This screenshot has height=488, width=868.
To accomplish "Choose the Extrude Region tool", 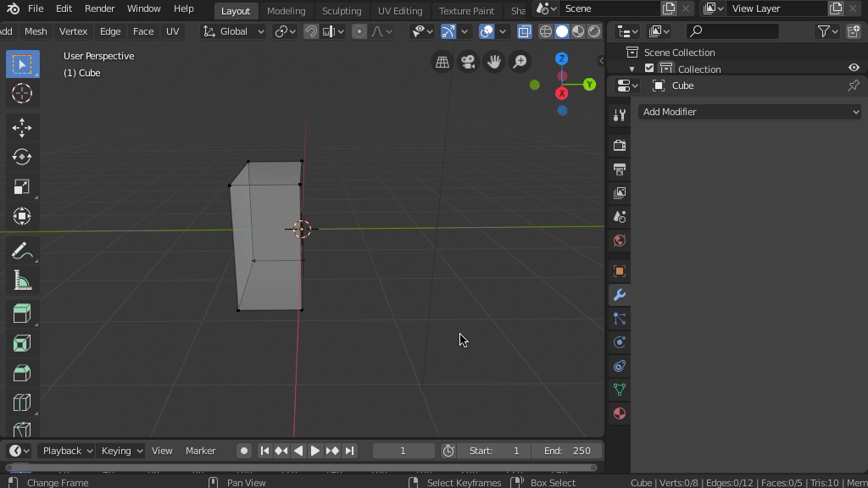I will 22,313.
